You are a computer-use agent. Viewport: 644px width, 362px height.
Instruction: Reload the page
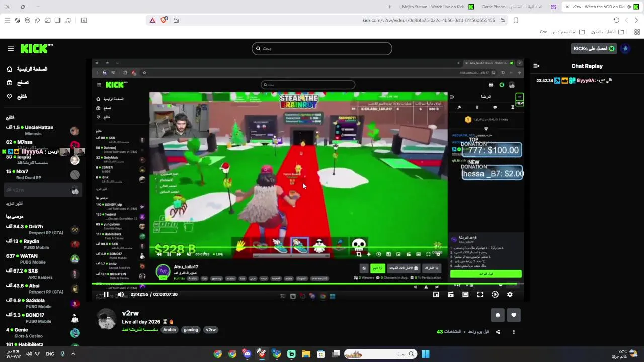pos(616,20)
